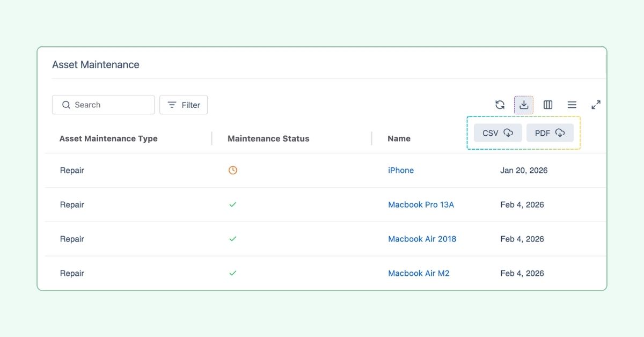The height and width of the screenshot is (337, 644).
Task: Open the iPhone asset link
Action: tap(401, 171)
